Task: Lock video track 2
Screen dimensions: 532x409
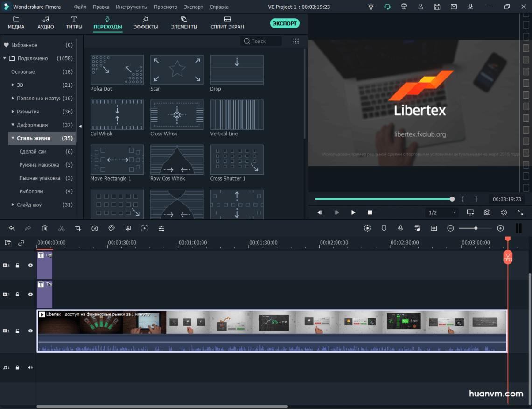Action: point(17,295)
